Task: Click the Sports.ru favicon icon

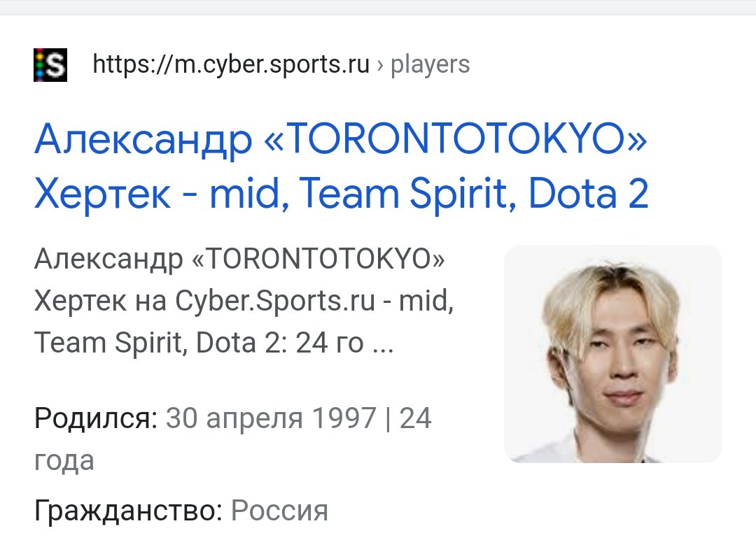Action: (x=50, y=64)
